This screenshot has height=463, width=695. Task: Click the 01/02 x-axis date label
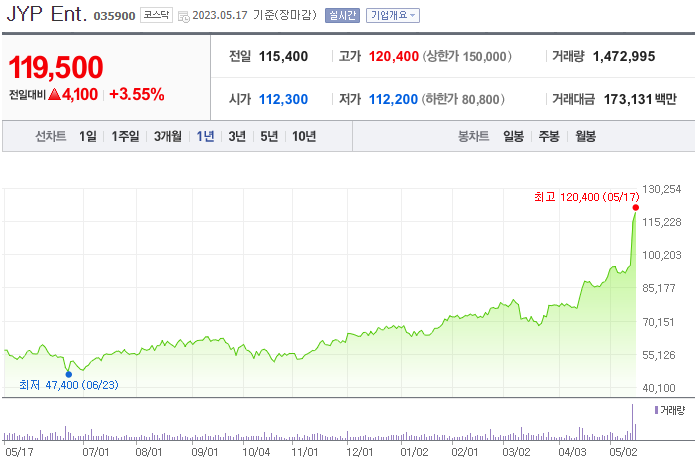coord(414,452)
